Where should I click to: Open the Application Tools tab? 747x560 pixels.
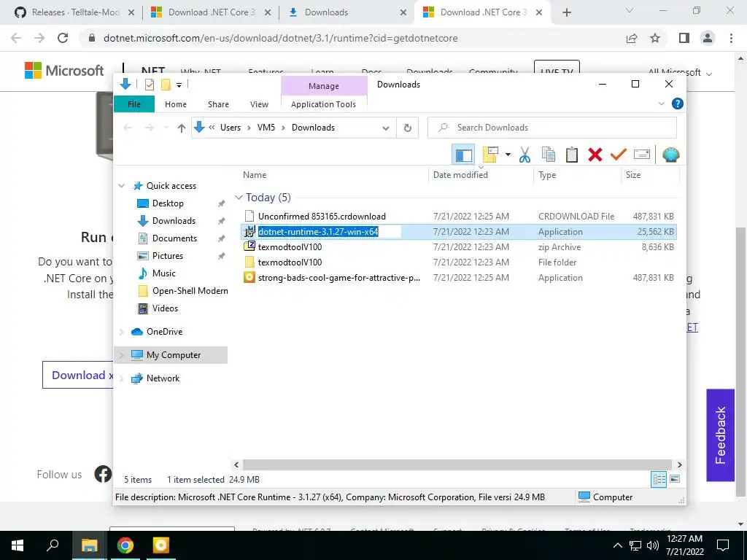pyautogui.click(x=323, y=104)
